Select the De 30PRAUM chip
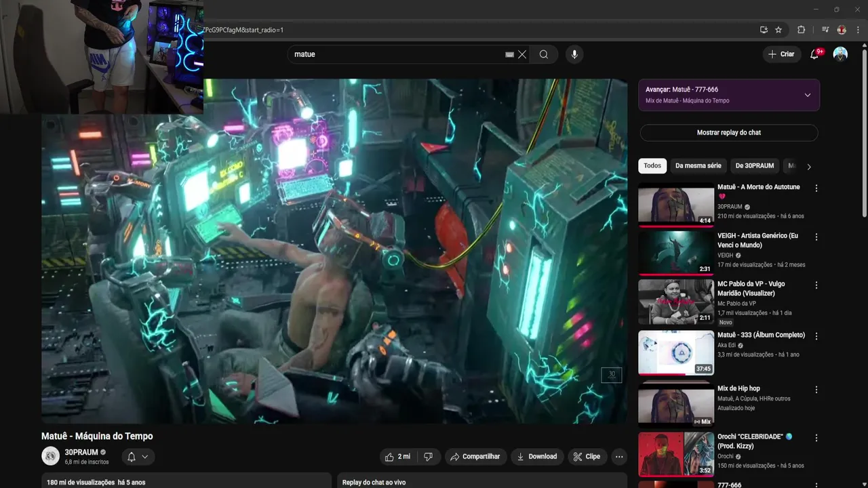 755,166
